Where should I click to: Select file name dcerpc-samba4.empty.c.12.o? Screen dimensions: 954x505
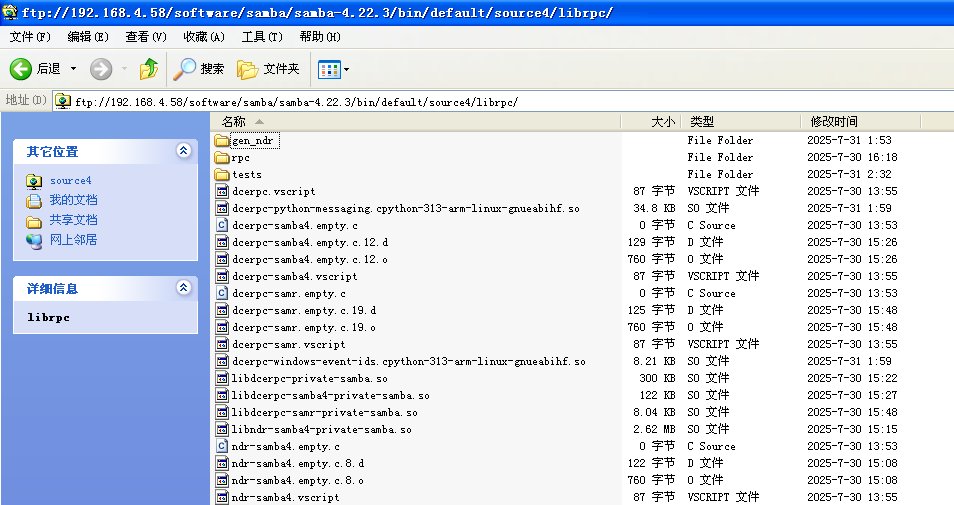coord(310,260)
